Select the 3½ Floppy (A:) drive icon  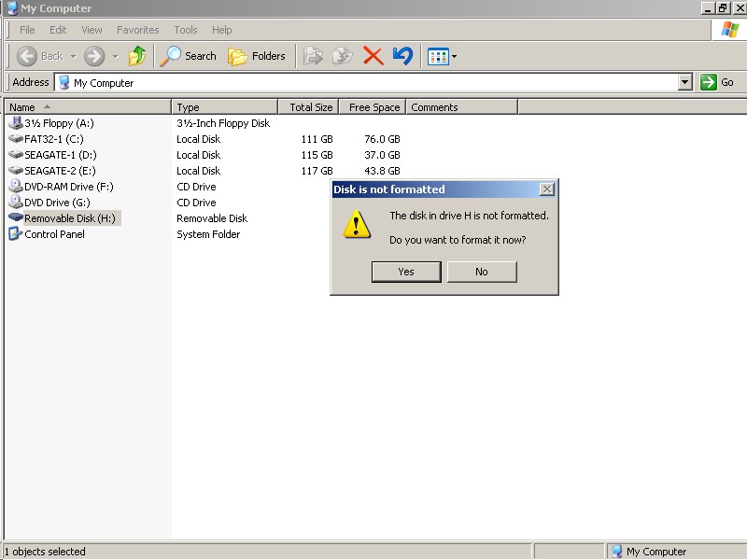click(x=16, y=123)
